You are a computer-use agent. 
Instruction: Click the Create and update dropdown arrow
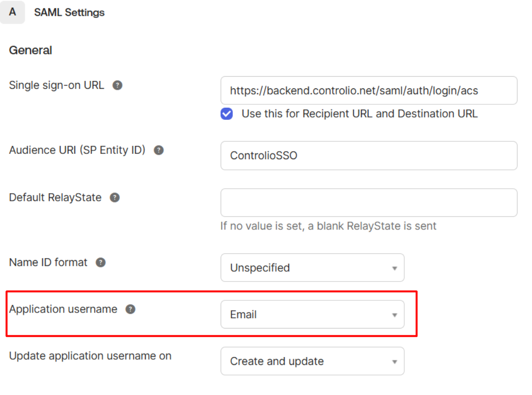395,362
